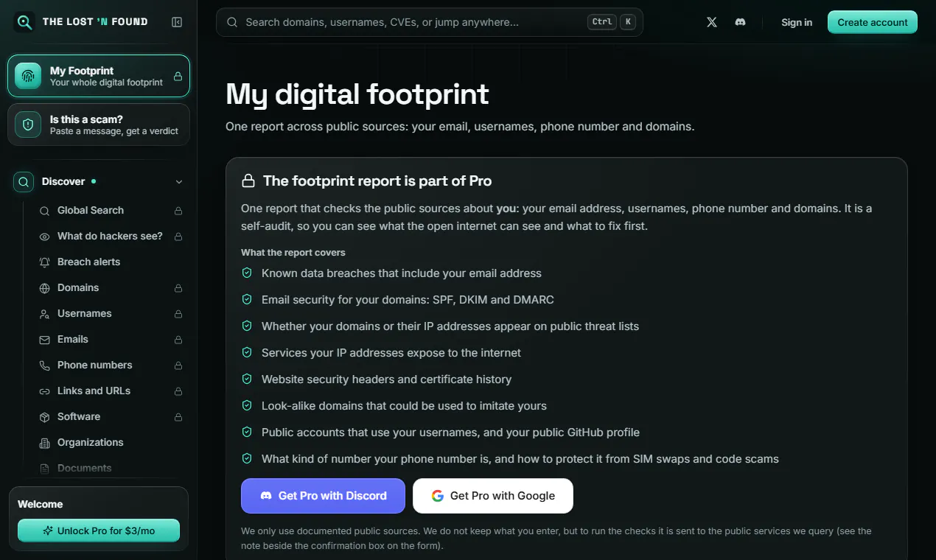Screen dimensions: 936x560
Task: Click "Services your IP addresses expose to the internet"
Action: tap(391, 353)
